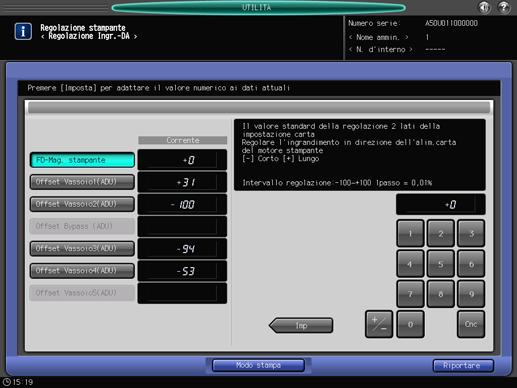Click the Numero serie label
Viewport: 517px width, 388px height.
click(x=374, y=23)
